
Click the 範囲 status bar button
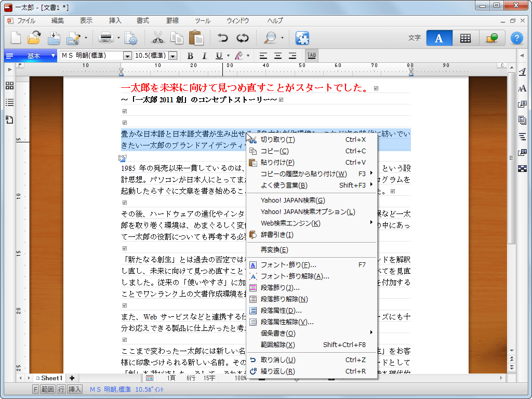[48, 389]
